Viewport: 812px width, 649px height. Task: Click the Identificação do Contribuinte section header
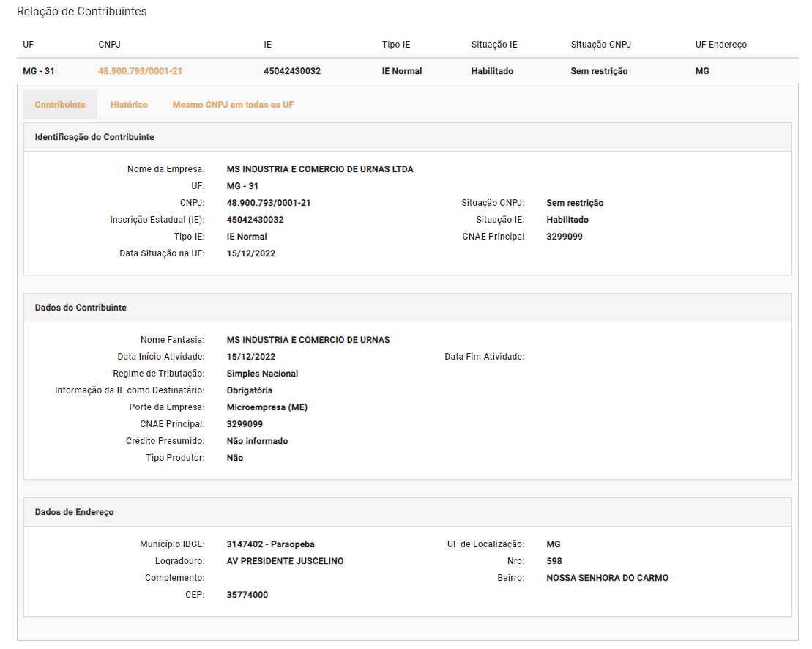click(x=94, y=137)
